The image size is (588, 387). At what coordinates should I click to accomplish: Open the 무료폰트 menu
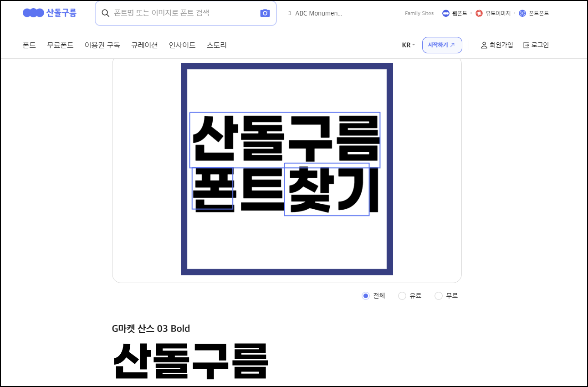point(60,45)
